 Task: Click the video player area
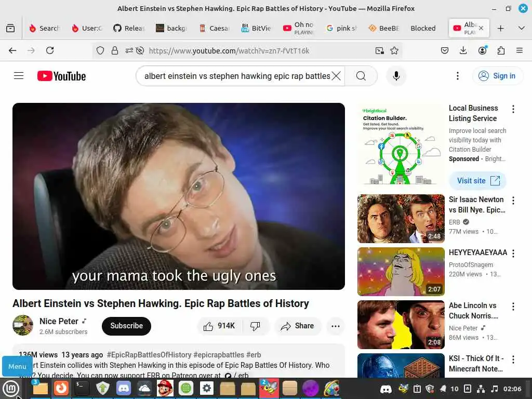179,196
